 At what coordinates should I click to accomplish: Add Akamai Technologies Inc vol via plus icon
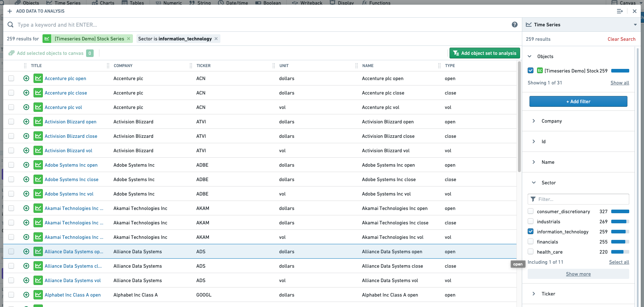click(x=26, y=237)
